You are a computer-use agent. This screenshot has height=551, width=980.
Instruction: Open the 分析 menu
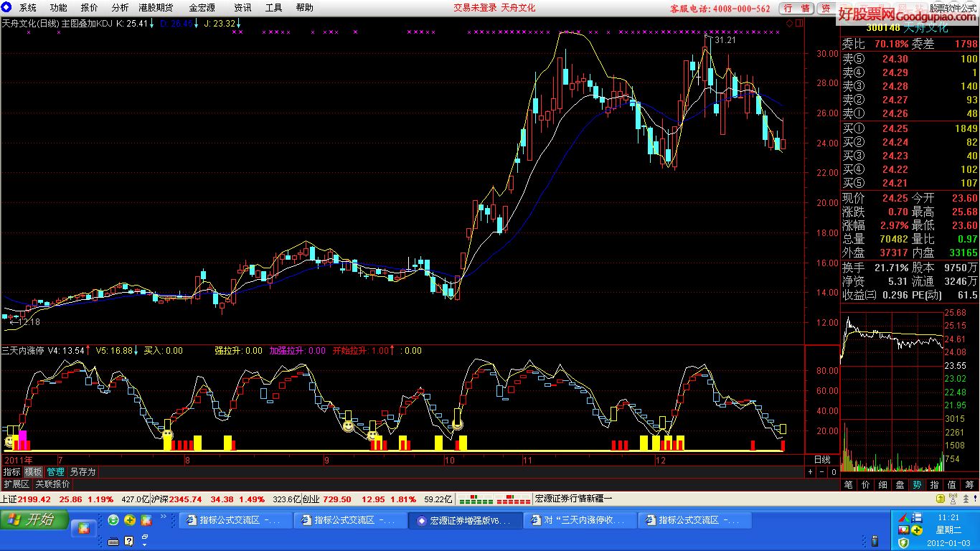121,8
